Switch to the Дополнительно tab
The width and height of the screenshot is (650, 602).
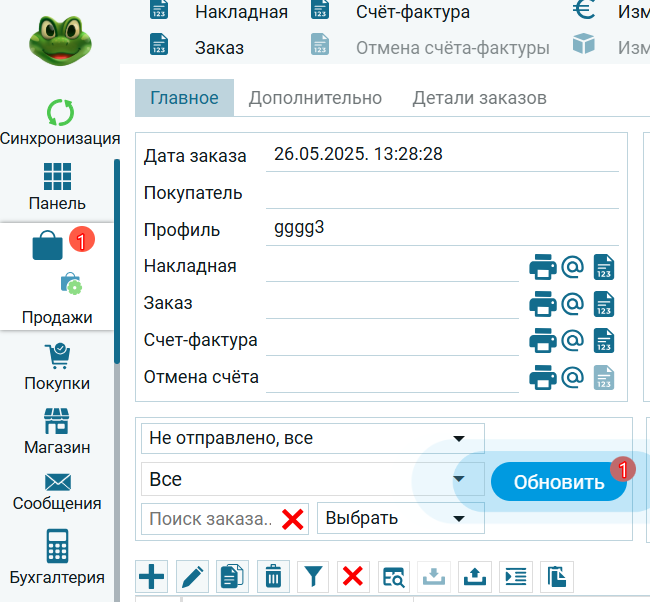[x=315, y=98]
